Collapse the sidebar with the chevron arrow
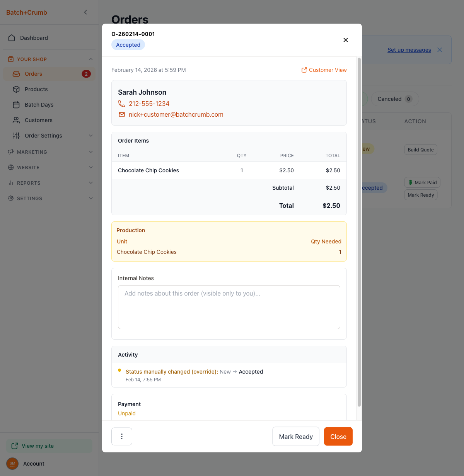 click(x=85, y=12)
